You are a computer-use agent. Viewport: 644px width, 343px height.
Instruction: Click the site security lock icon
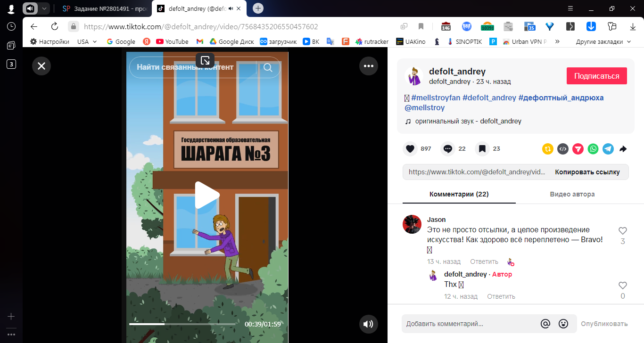click(x=73, y=26)
